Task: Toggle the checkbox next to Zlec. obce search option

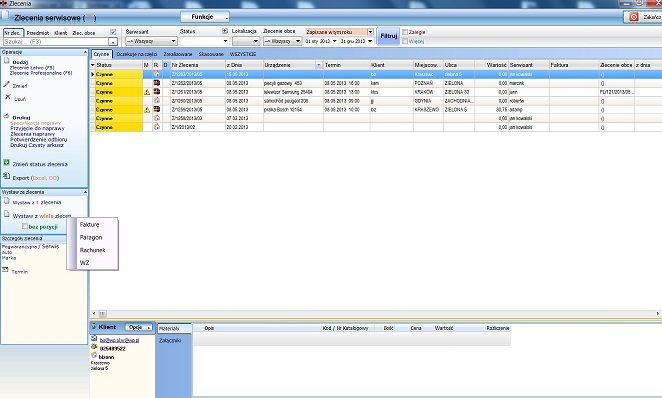Action: (113, 32)
